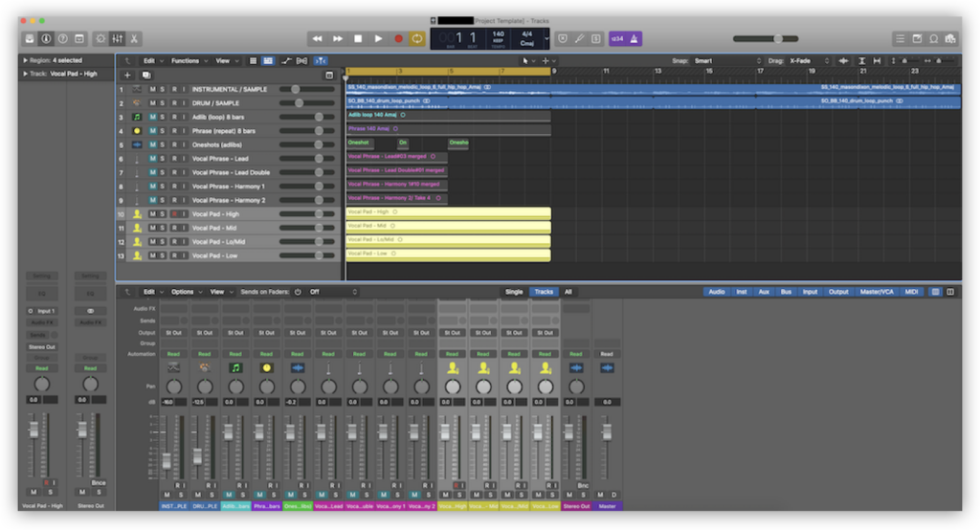Image resolution: width=980 pixels, height=530 pixels.
Task: Open the Snap Smart dropdown
Action: click(x=727, y=60)
